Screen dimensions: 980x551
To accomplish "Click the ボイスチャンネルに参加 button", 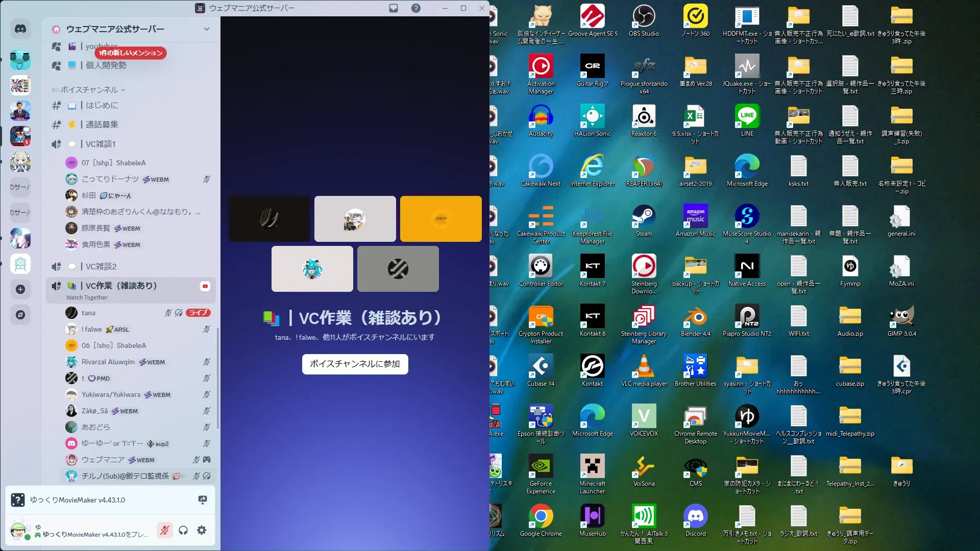I will (x=355, y=364).
